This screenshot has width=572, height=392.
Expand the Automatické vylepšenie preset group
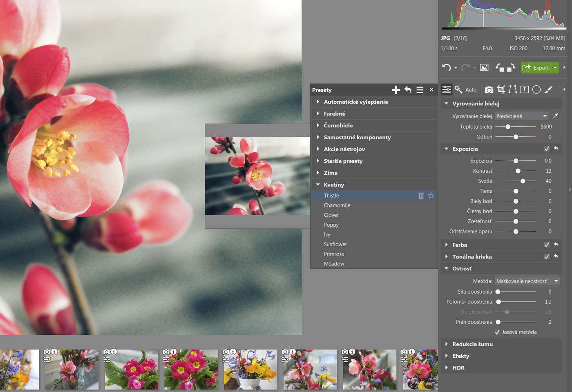[x=318, y=102]
